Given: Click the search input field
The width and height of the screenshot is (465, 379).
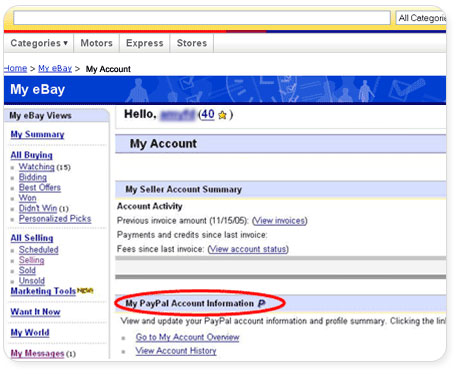Looking at the screenshot, I should click(202, 18).
